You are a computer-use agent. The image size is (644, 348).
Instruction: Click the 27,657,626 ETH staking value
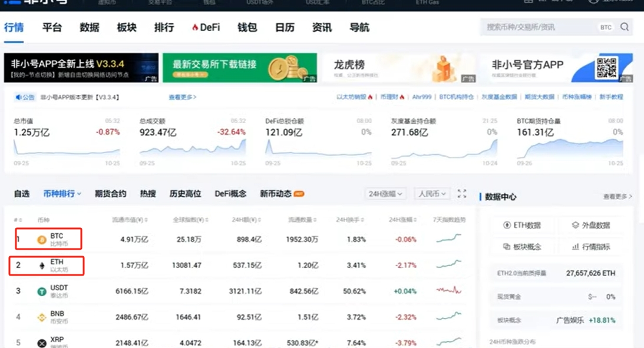pyautogui.click(x=590, y=273)
